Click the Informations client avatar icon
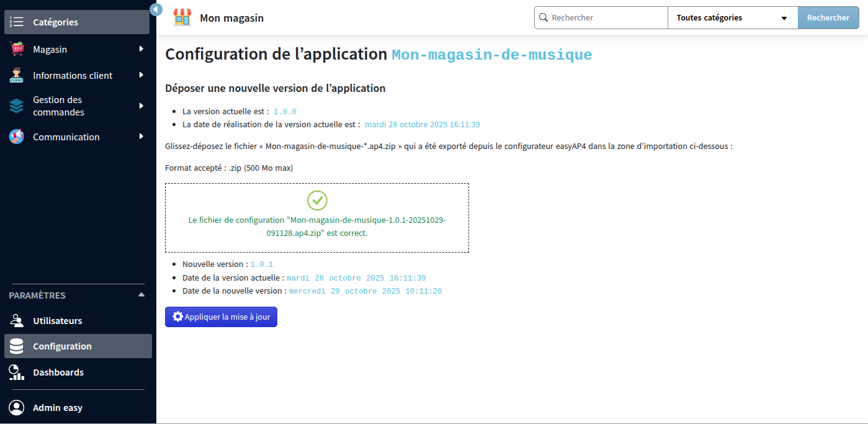Screen dimensions: 868x424 (x=16, y=75)
